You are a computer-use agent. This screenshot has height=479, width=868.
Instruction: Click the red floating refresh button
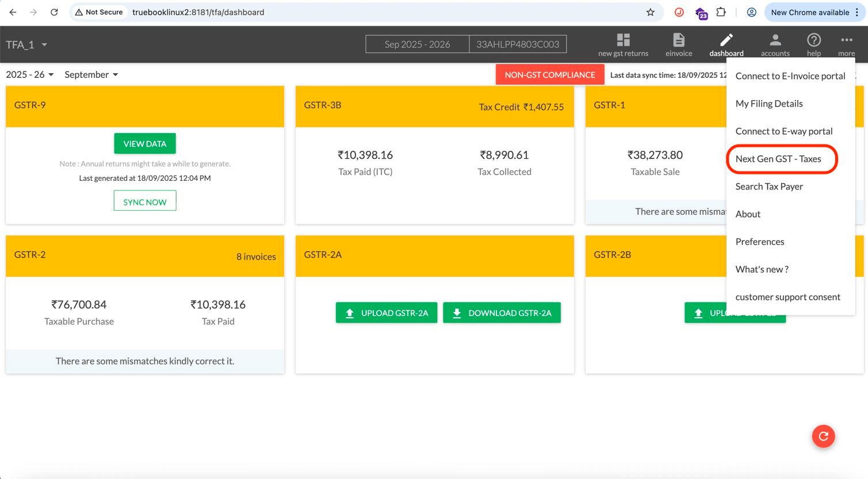pos(823,436)
